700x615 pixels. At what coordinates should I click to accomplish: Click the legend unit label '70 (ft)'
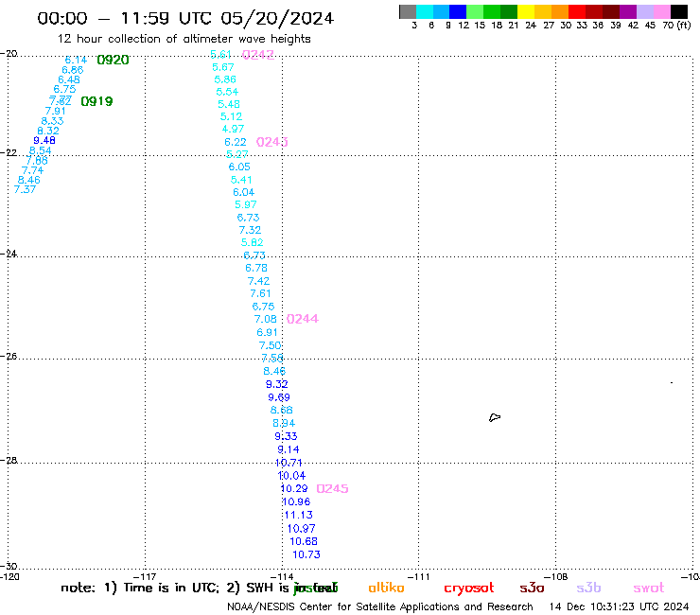[676, 26]
